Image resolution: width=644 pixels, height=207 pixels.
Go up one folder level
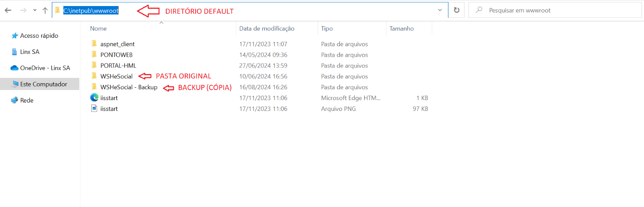[x=45, y=10]
